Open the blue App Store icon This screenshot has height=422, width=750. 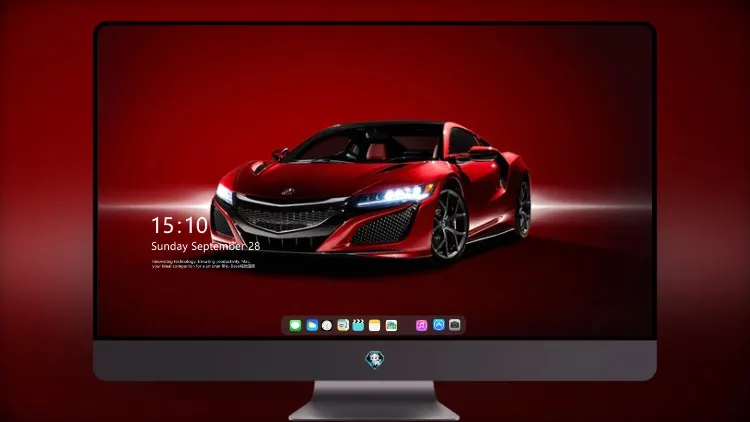[439, 325]
